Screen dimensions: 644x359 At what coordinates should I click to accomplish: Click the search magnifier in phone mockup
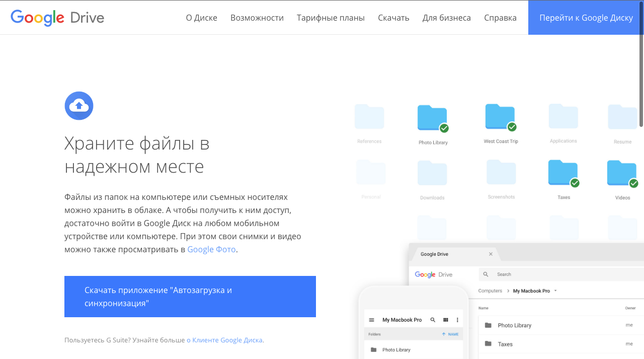point(433,320)
